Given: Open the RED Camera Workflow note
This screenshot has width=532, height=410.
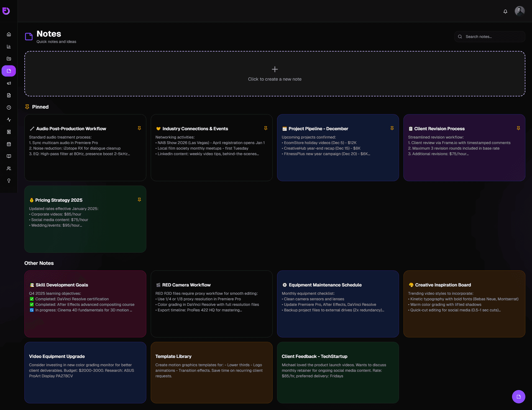Looking at the screenshot, I should point(211,304).
